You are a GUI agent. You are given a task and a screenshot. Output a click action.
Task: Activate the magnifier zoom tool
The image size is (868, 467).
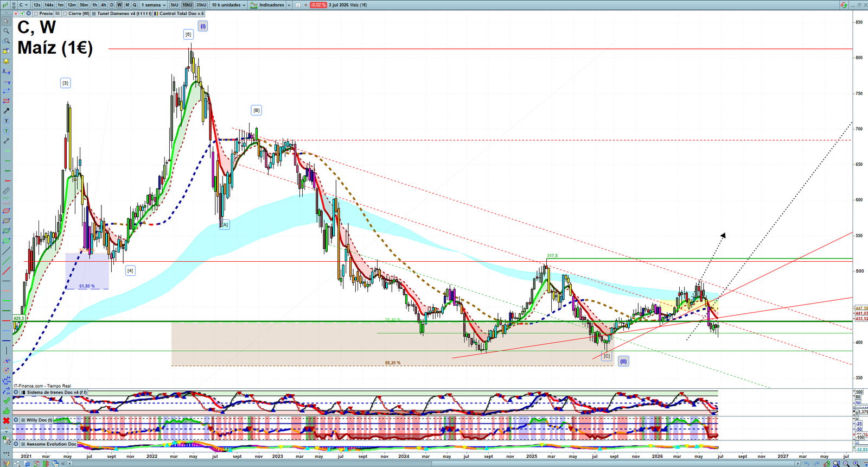7,31
